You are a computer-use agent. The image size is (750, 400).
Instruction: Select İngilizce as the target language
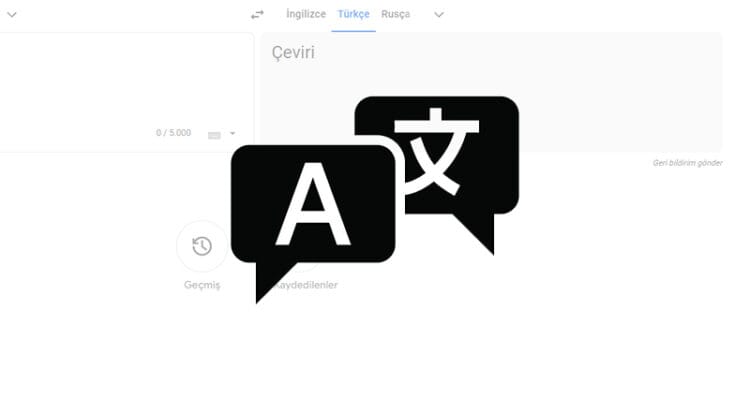(x=306, y=14)
